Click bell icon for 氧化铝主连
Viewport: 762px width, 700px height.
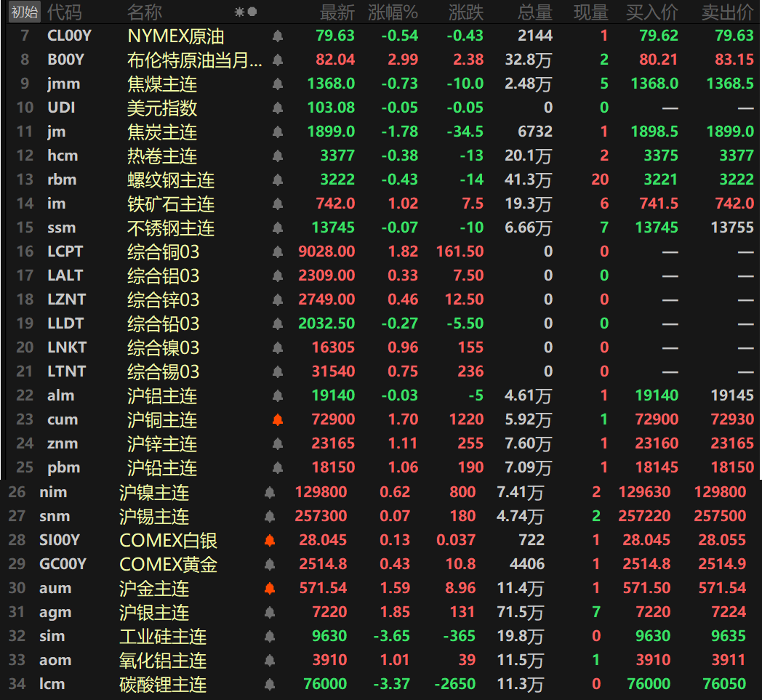(x=270, y=660)
